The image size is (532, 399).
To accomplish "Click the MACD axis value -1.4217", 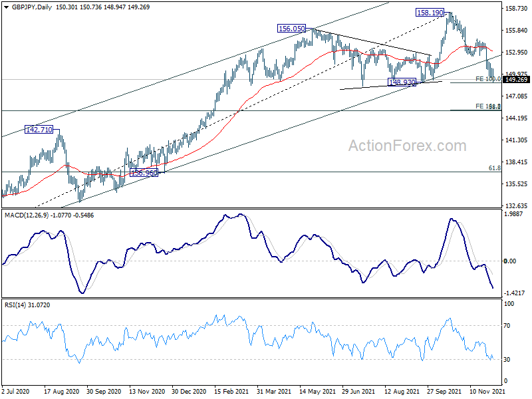I will click(515, 293).
